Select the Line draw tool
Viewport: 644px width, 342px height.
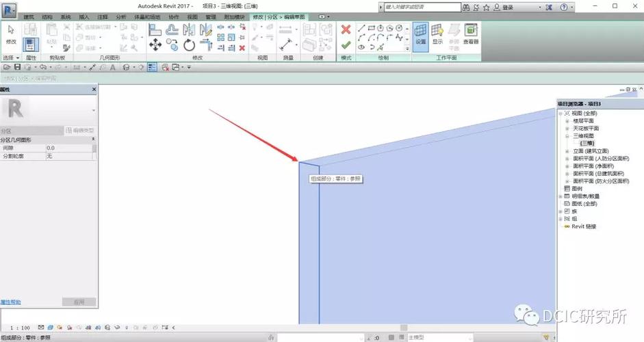tap(361, 28)
